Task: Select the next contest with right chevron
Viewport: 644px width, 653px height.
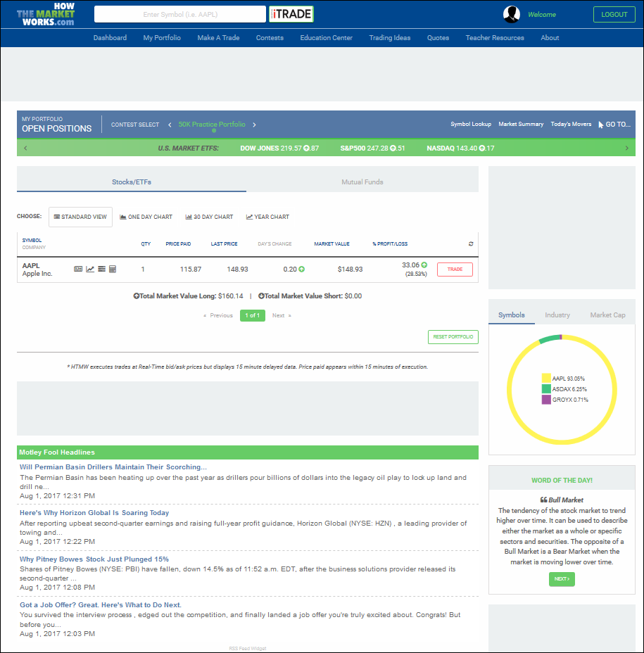Action: tap(255, 125)
